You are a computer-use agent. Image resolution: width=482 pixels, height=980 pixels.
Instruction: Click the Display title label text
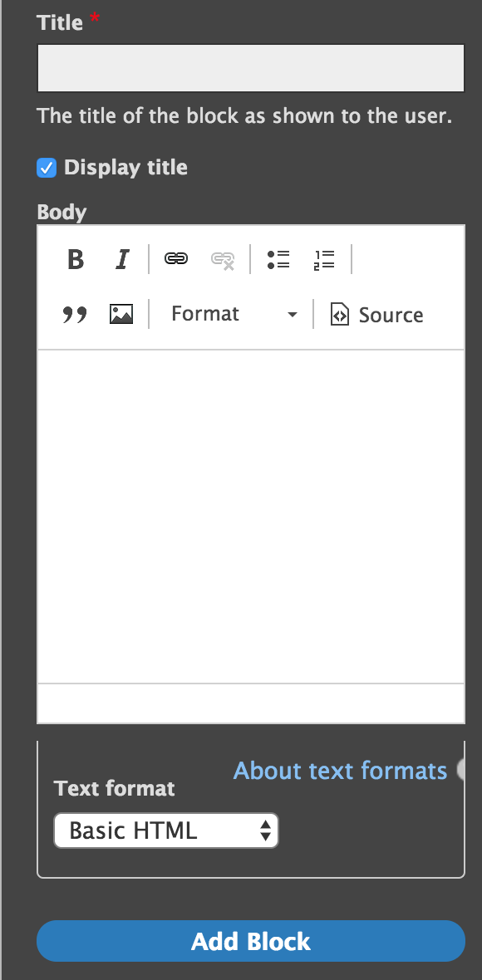[x=125, y=167]
